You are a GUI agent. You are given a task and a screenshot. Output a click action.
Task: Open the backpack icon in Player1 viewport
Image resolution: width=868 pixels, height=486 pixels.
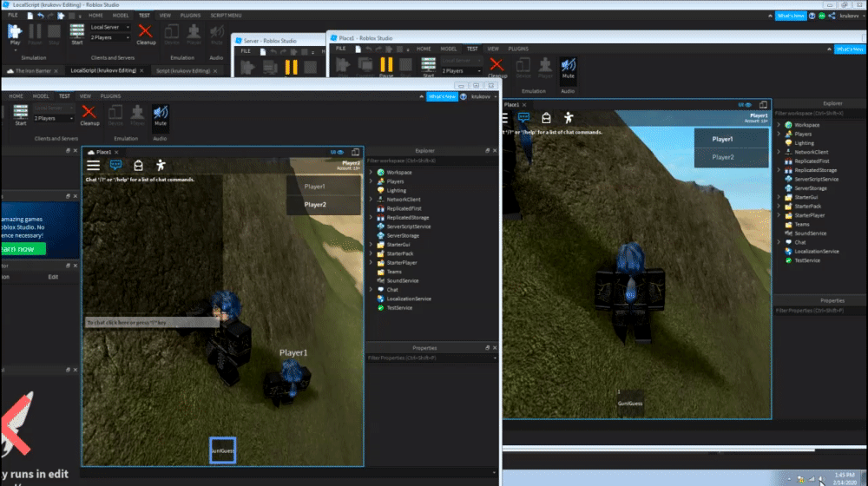[546, 117]
